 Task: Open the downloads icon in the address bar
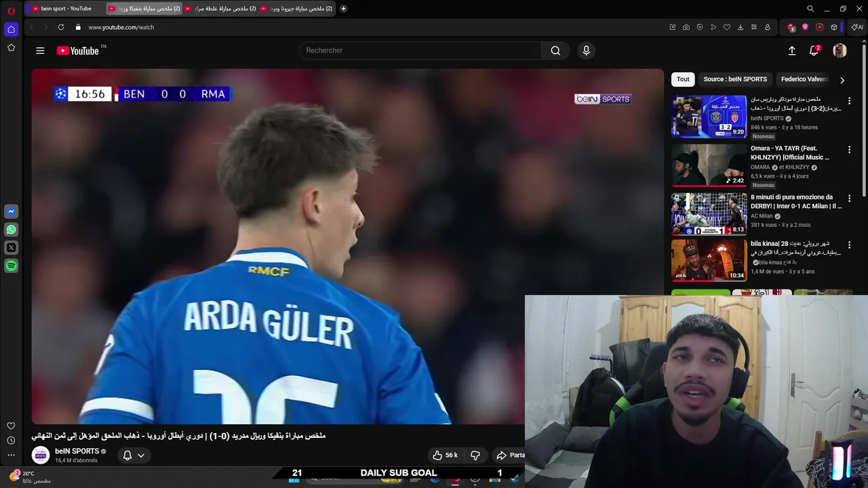[741, 27]
